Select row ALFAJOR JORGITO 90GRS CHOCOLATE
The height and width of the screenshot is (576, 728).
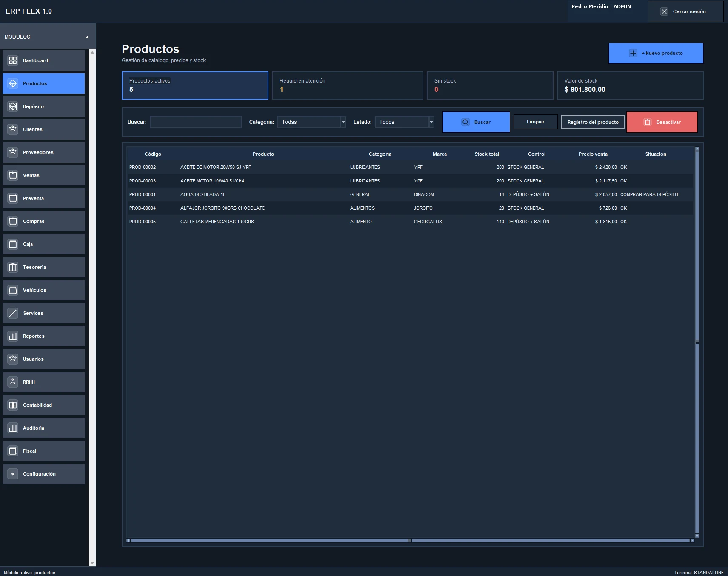(x=410, y=208)
